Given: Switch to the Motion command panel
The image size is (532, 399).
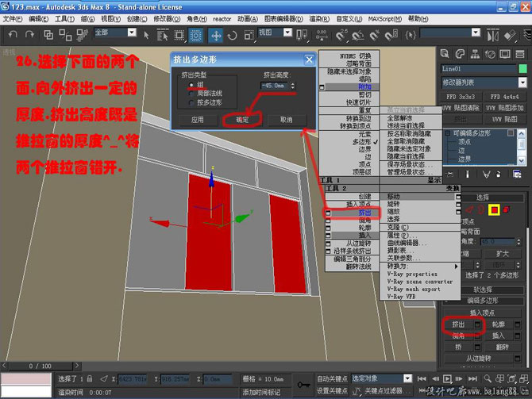Looking at the screenshot, I should pos(490,54).
